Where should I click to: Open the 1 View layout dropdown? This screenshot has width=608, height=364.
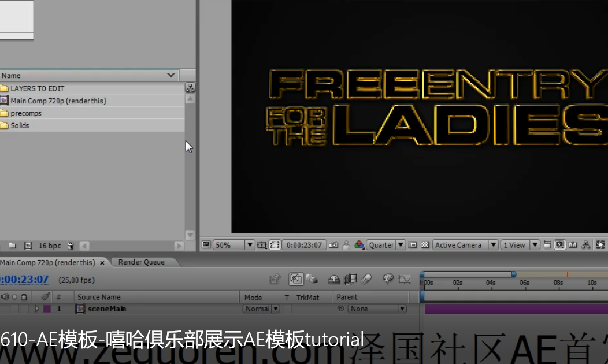click(520, 245)
